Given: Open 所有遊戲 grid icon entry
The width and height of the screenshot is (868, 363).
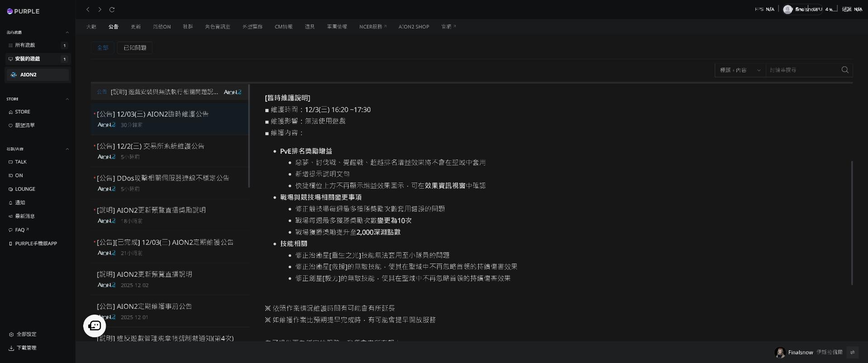Looking at the screenshot, I should point(38,45).
